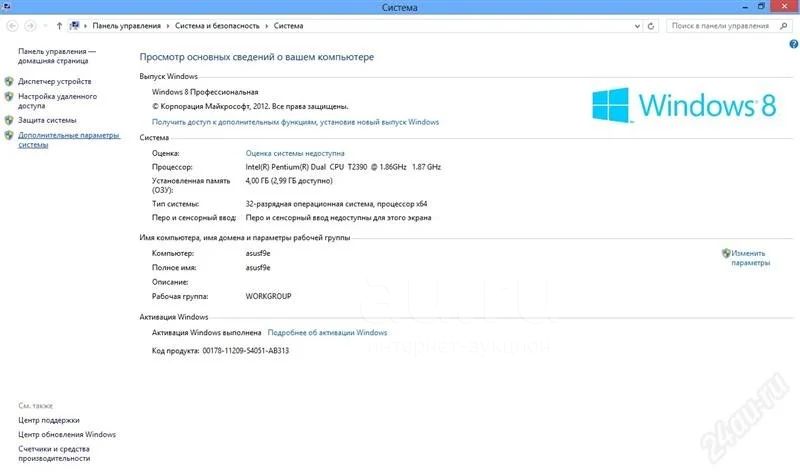Go to Панель управления — домашняя страница
800x475 pixels.
click(x=57, y=56)
